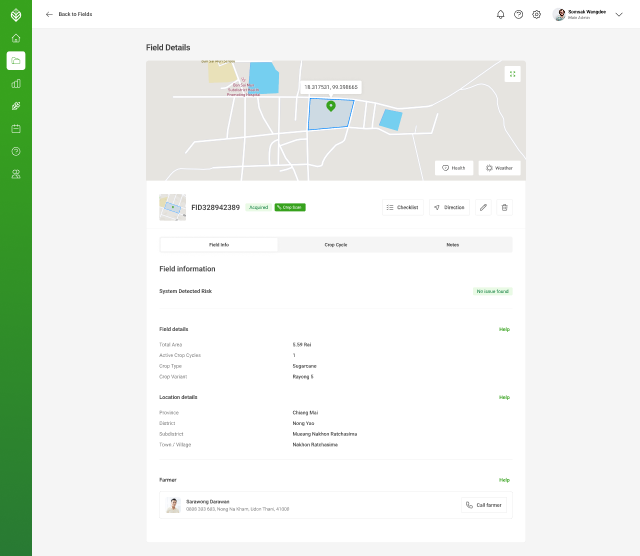The width and height of the screenshot is (640, 556).
Task: Click the Call farmer button
Action: coord(484,505)
